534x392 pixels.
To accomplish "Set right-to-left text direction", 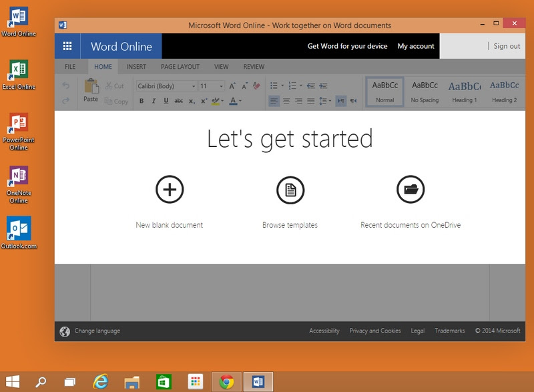I will (x=354, y=101).
